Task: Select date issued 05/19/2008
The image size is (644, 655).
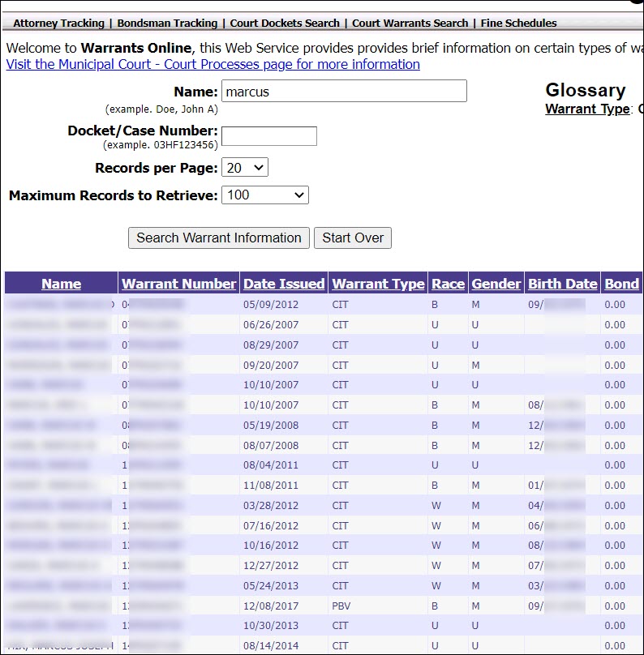Action: pyautogui.click(x=271, y=426)
